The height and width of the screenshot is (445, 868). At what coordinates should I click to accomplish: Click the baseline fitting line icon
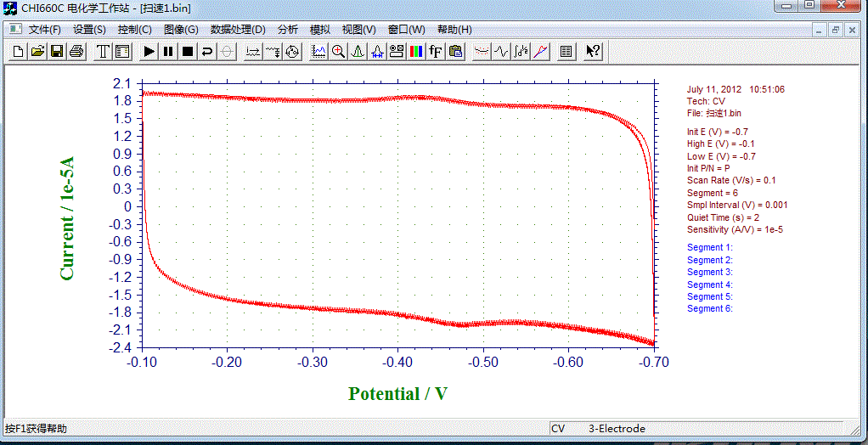(x=539, y=52)
